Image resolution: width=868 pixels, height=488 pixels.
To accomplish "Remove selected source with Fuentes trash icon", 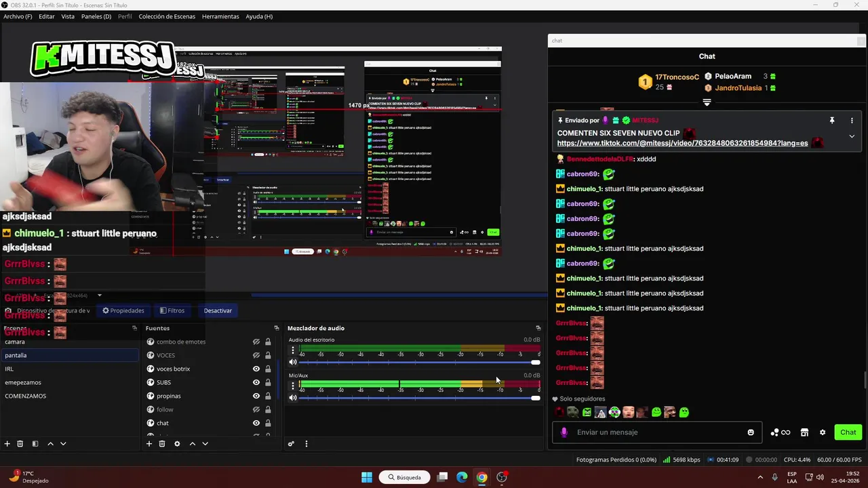I will (x=162, y=444).
